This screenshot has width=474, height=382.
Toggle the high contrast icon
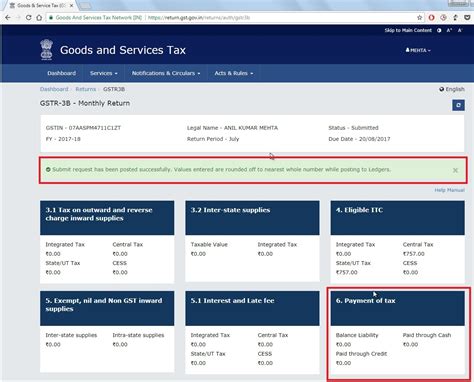tap(439, 30)
